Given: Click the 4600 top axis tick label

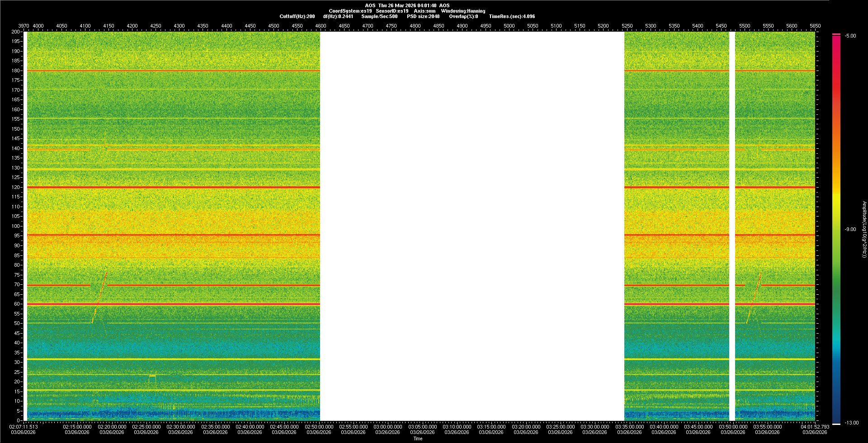Looking at the screenshot, I should pyautogui.click(x=321, y=26).
